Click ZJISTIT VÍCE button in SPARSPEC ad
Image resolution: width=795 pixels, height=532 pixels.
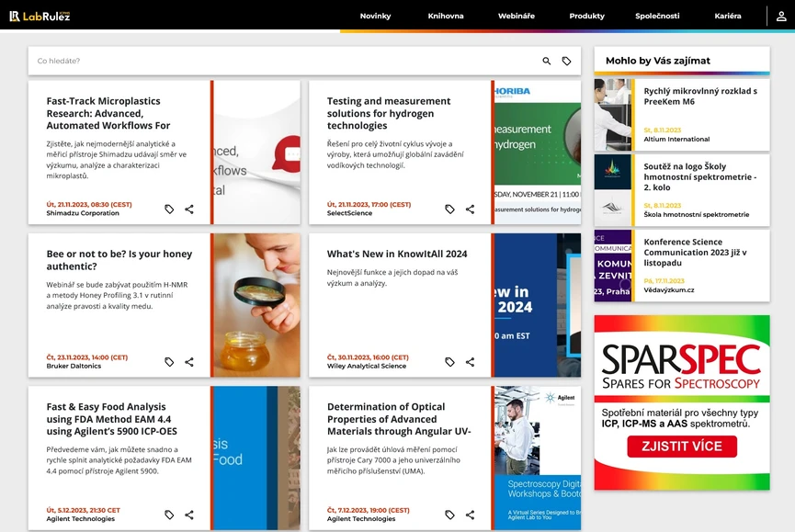tap(682, 447)
